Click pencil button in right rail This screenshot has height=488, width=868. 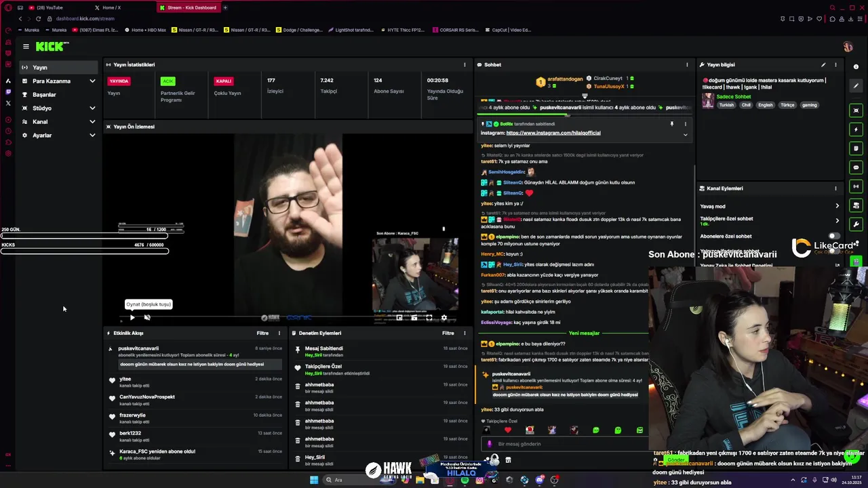point(856,85)
